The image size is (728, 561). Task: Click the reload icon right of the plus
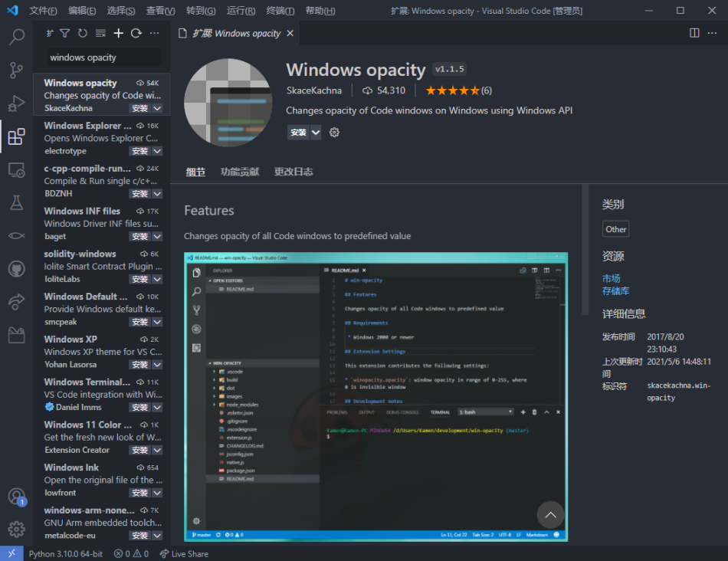pos(136,33)
